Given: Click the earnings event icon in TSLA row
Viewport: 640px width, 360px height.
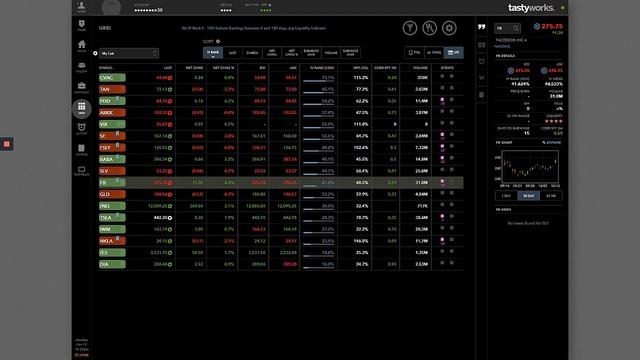Looking at the screenshot, I should pos(442,217).
